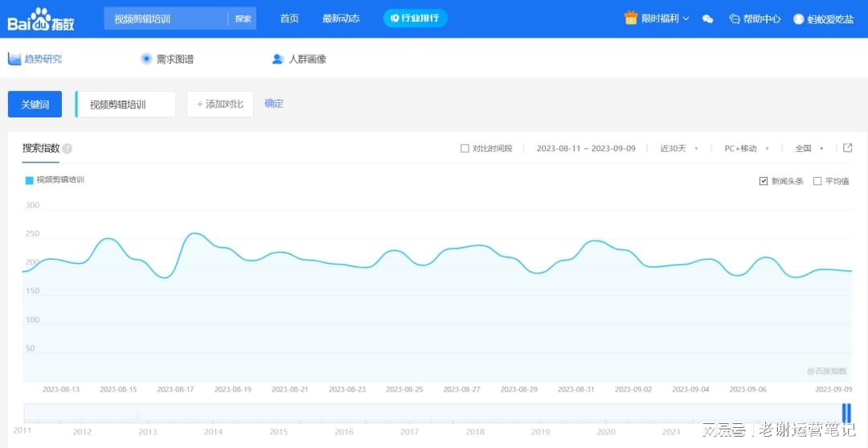Click the 人群画像 people icon
Viewport: 868px width, 448px height.
point(278,59)
